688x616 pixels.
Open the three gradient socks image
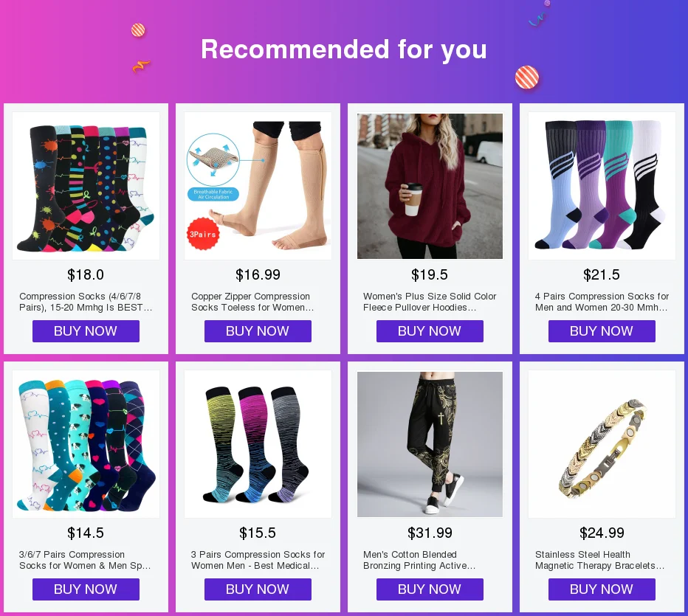click(258, 444)
